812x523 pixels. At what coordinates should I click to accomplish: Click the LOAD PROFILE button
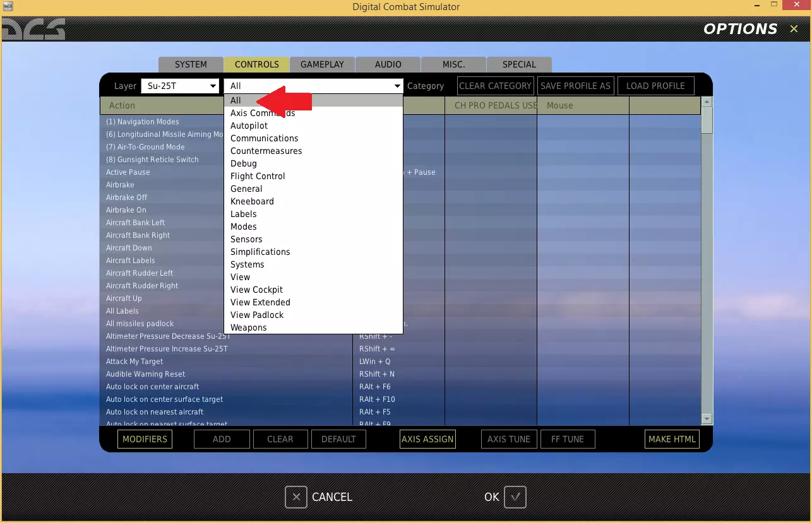[656, 86]
